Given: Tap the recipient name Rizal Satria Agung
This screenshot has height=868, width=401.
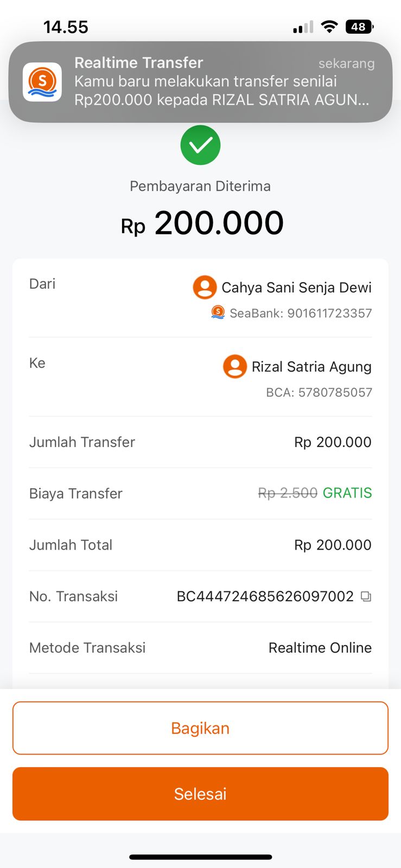Looking at the screenshot, I should 311,367.
